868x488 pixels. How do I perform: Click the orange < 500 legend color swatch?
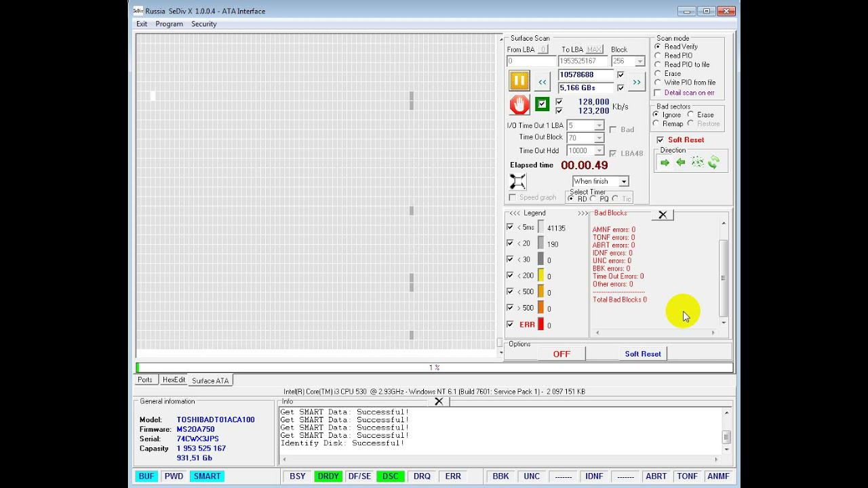pos(541,292)
